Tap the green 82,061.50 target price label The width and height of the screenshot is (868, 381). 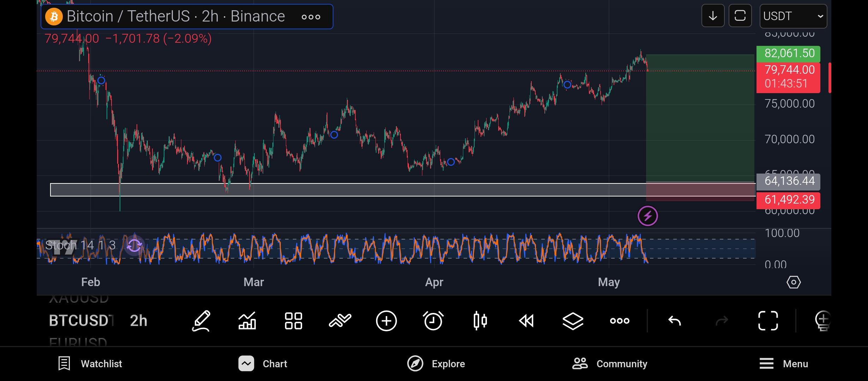[788, 54]
